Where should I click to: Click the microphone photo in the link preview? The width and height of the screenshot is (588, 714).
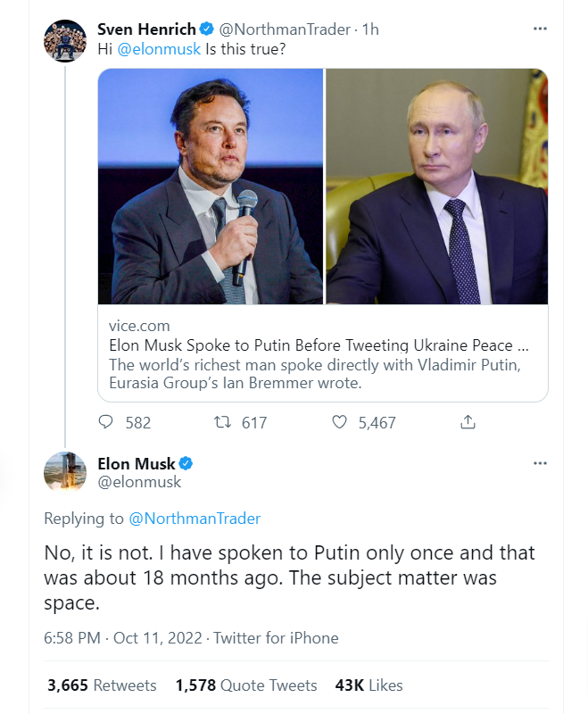point(211,186)
